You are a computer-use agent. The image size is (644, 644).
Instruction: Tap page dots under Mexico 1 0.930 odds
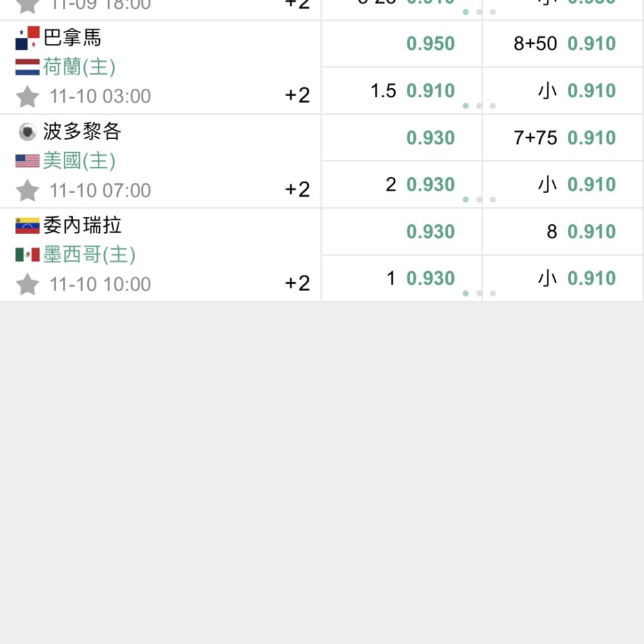[479, 293]
